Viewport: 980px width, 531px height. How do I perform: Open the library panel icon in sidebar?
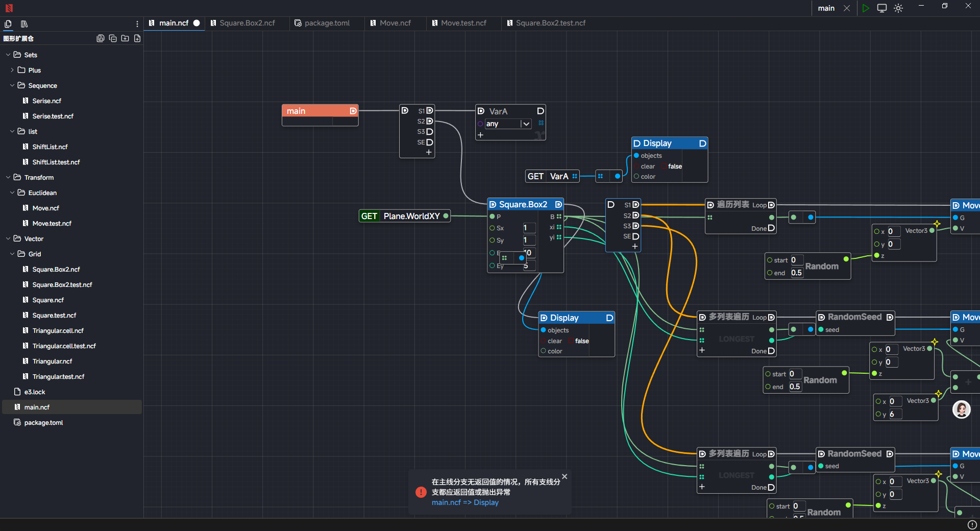click(x=24, y=24)
